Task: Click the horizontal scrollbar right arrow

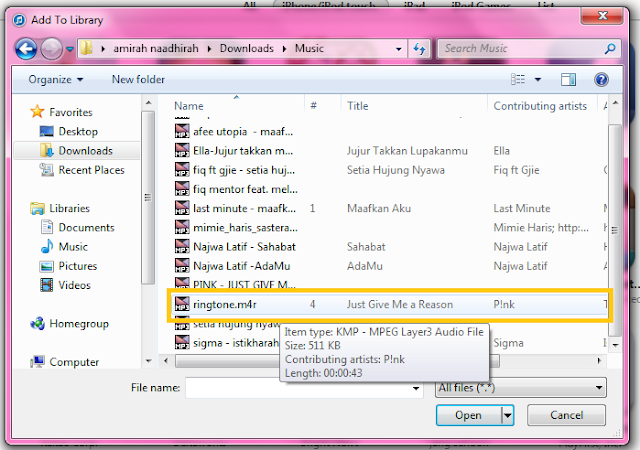Action: 599,361
